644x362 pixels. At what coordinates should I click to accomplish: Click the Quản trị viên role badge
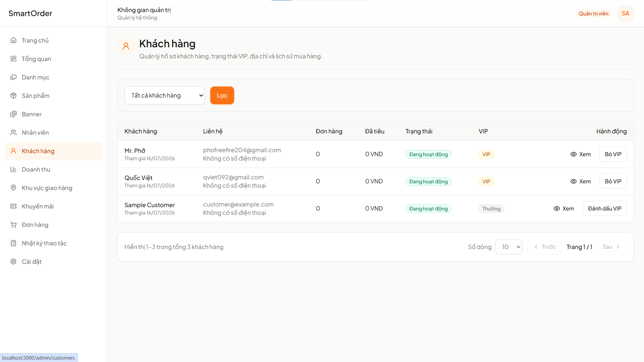pos(593,14)
